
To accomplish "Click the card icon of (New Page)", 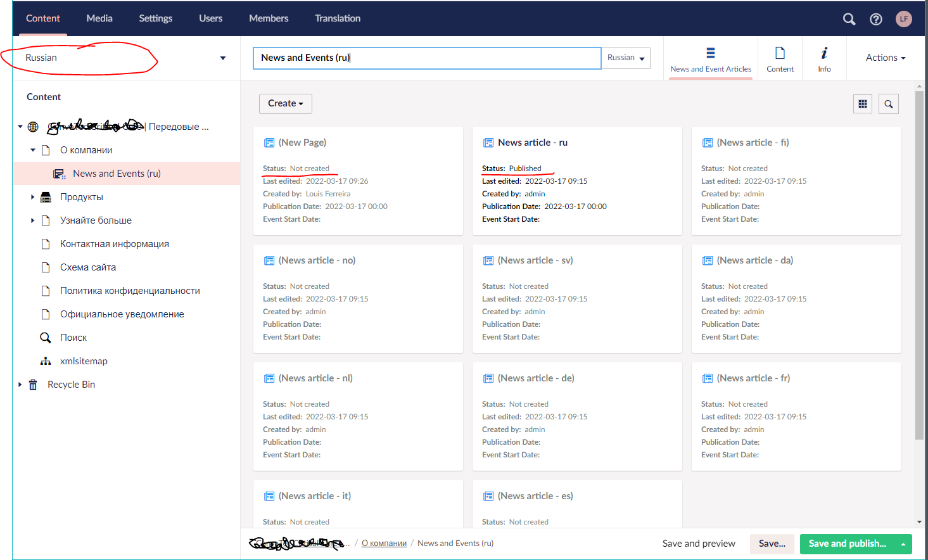I will pos(269,143).
